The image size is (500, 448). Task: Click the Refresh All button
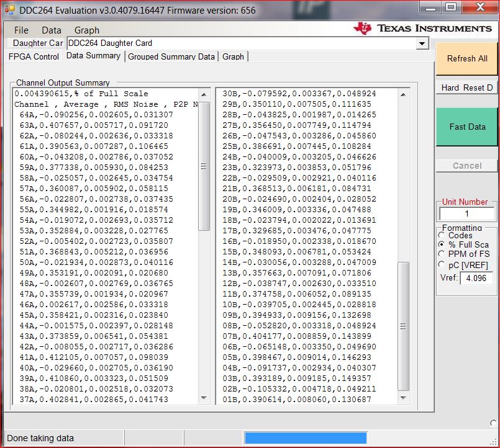pos(467,58)
